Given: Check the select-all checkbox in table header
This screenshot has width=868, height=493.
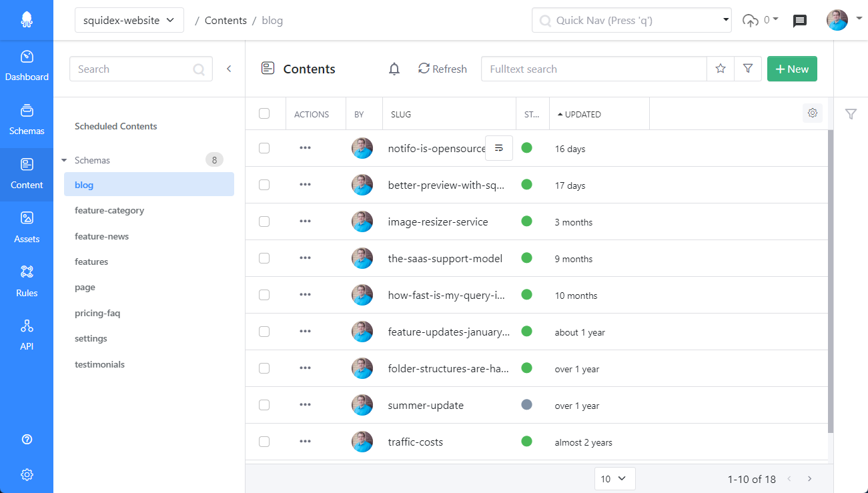Looking at the screenshot, I should point(264,113).
